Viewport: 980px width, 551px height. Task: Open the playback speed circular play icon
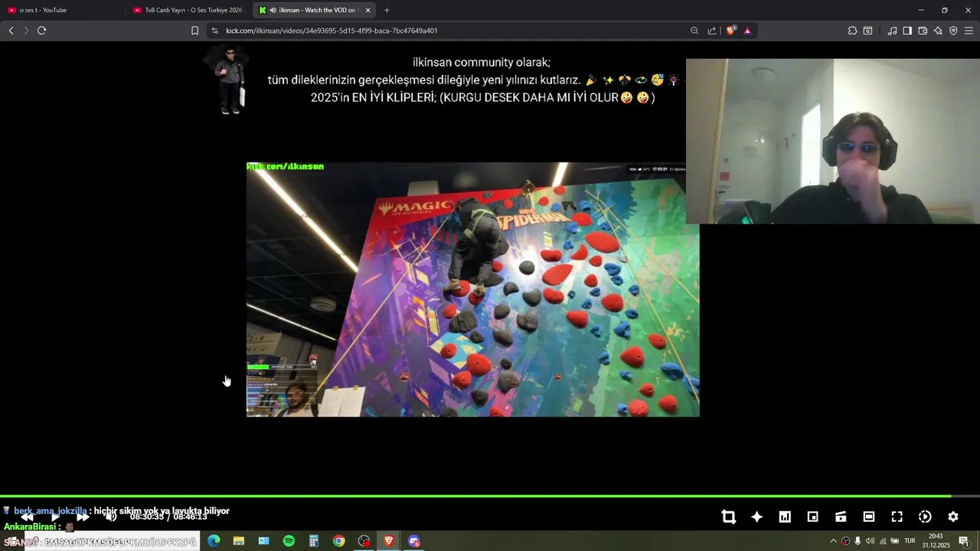tap(925, 517)
